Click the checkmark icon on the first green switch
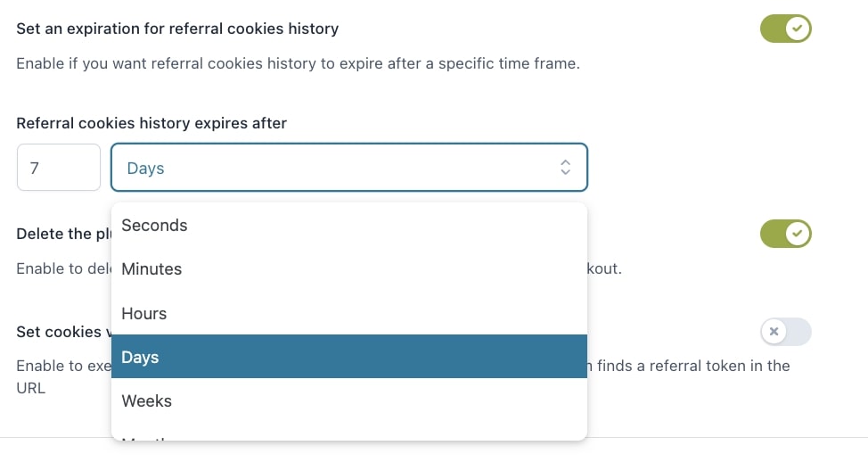 pyautogui.click(x=797, y=29)
